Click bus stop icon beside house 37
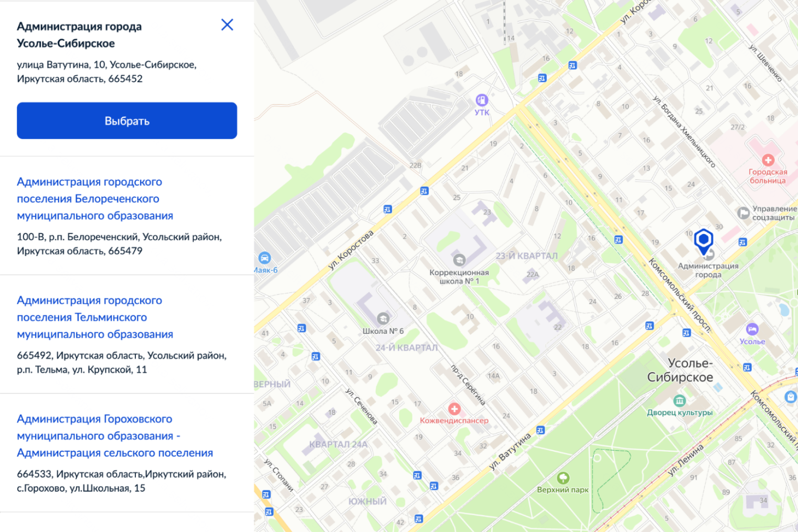 pos(301,328)
